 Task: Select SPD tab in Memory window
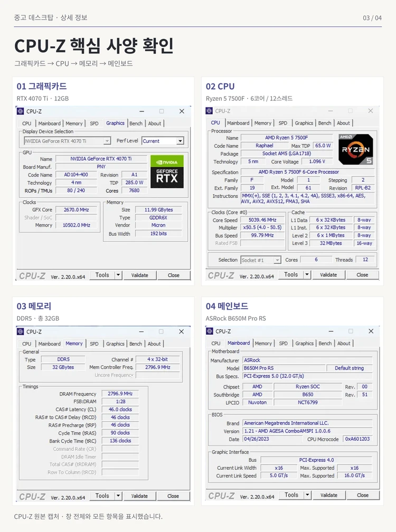(94, 344)
